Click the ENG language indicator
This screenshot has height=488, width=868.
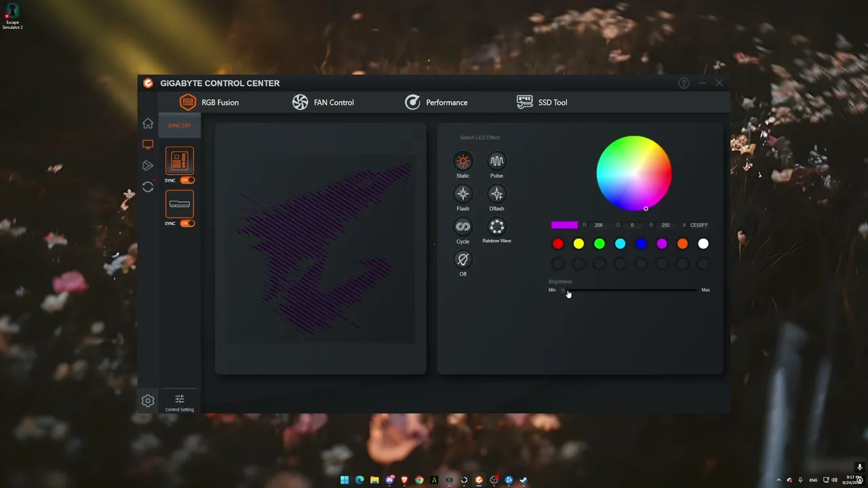click(x=813, y=480)
